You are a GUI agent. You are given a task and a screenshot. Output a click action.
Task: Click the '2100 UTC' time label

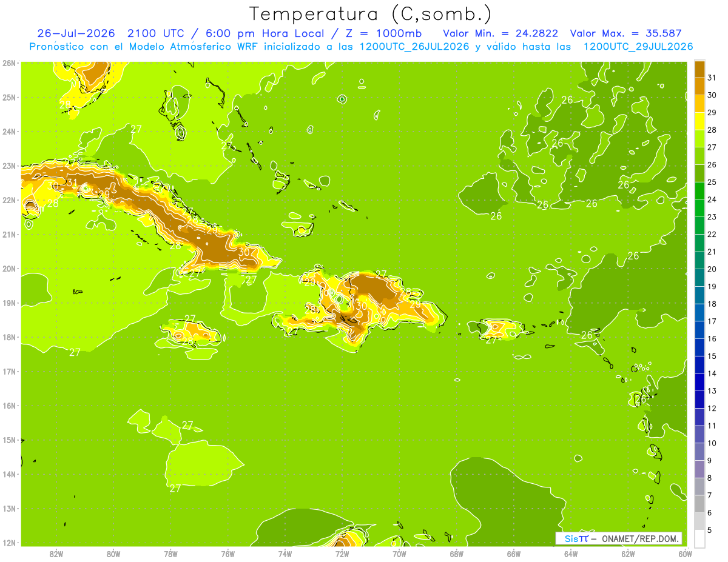click(x=155, y=33)
